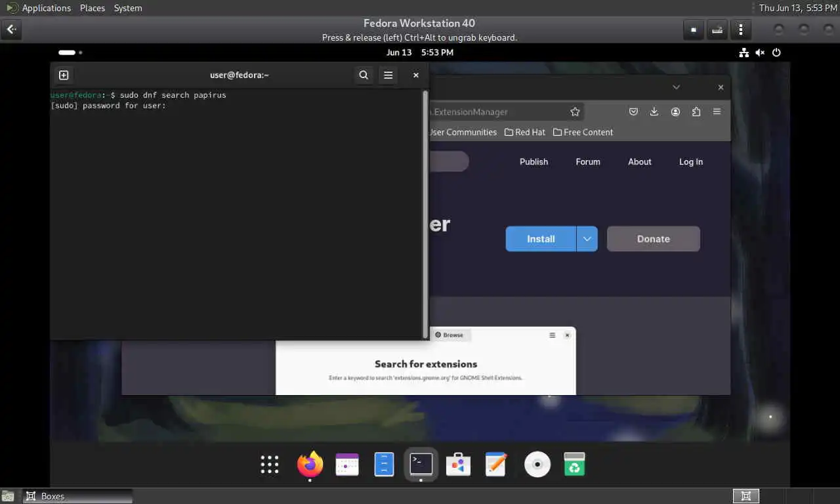
Task: Click the network icon in Fedora top bar
Action: tap(744, 52)
